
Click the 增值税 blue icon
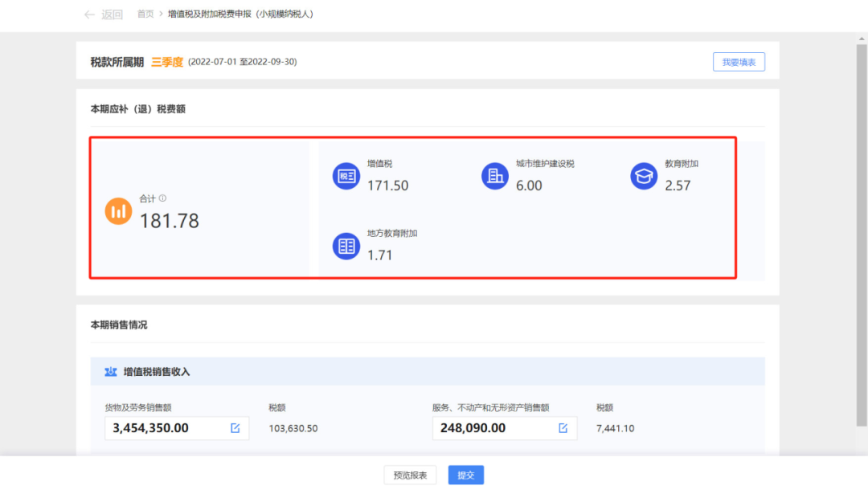coord(346,176)
